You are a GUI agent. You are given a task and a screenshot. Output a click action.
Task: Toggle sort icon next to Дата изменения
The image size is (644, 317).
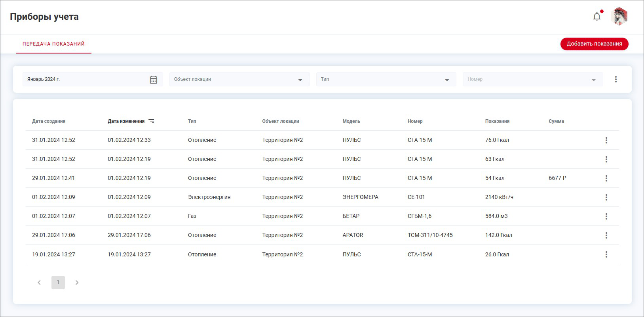151,121
